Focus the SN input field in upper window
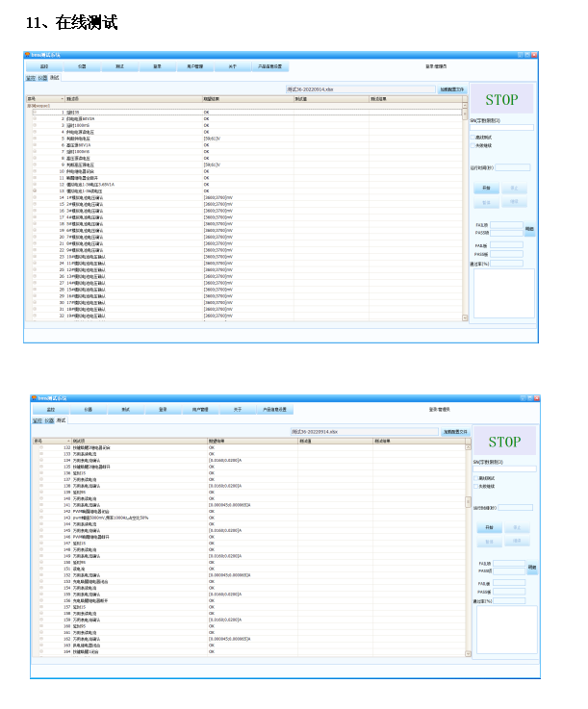 502,127
